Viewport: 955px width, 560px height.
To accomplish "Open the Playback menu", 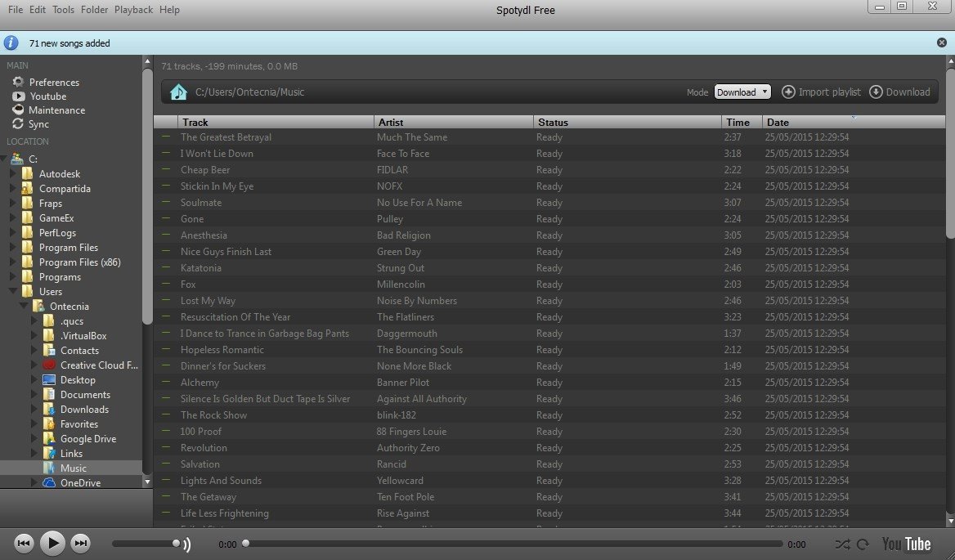I will [133, 10].
